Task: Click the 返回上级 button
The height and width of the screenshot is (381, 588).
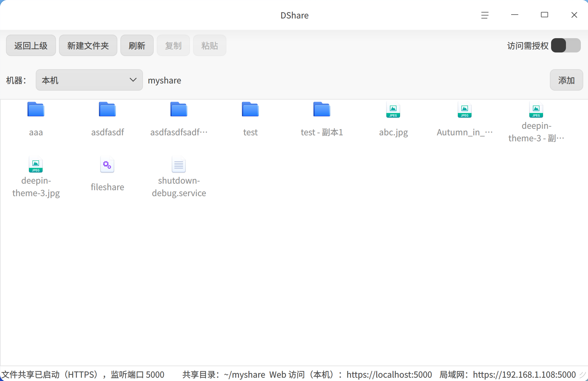Action: pyautogui.click(x=31, y=46)
